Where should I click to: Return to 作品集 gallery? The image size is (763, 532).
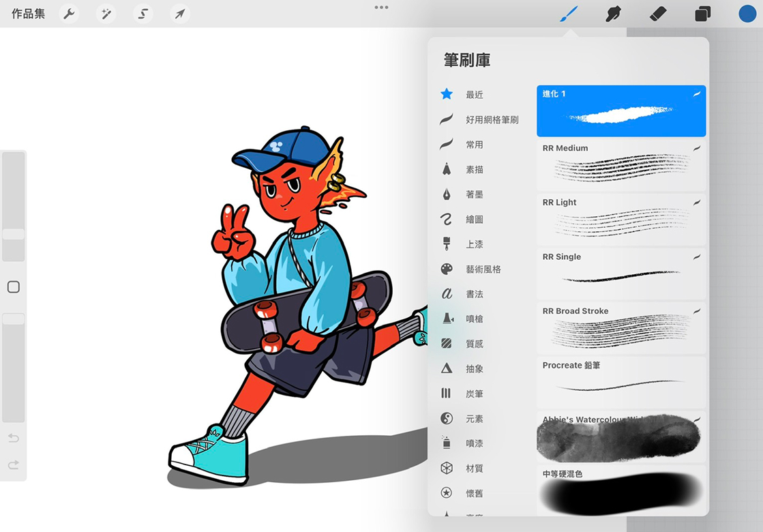point(28,14)
